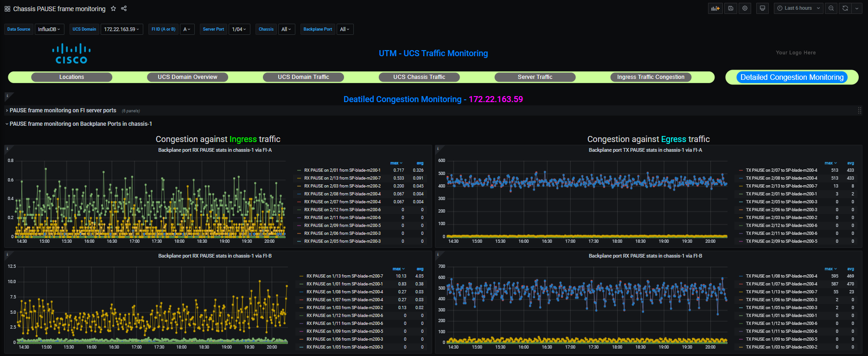
Task: Save the dashboard with the floppy disk icon
Action: click(x=730, y=8)
